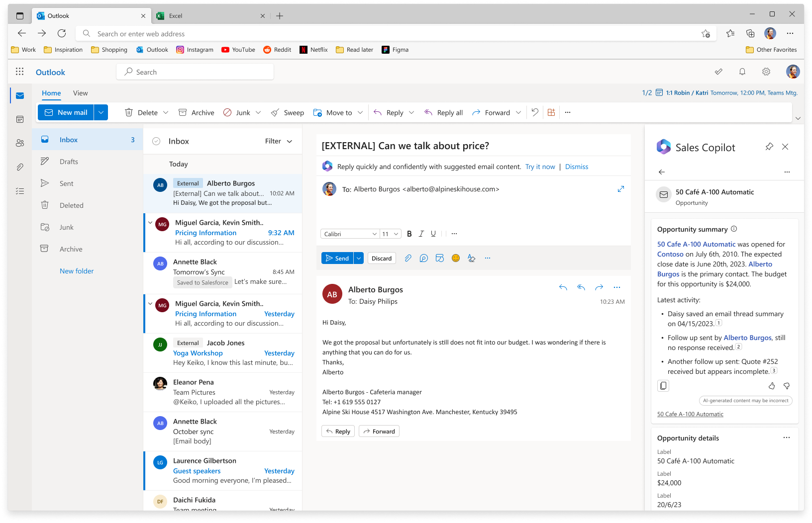Insert an emoji using the smiley icon
This screenshot has height=523, width=812.
[455, 258]
